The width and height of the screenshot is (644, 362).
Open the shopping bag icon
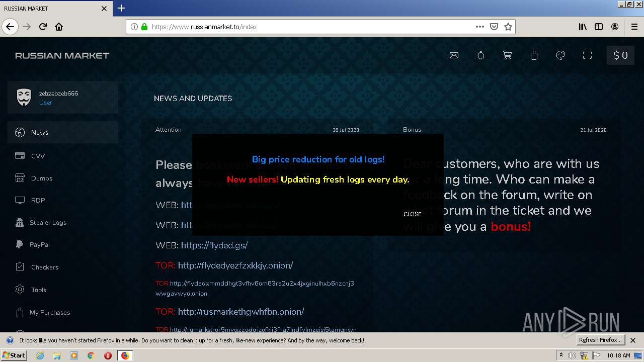click(534, 55)
